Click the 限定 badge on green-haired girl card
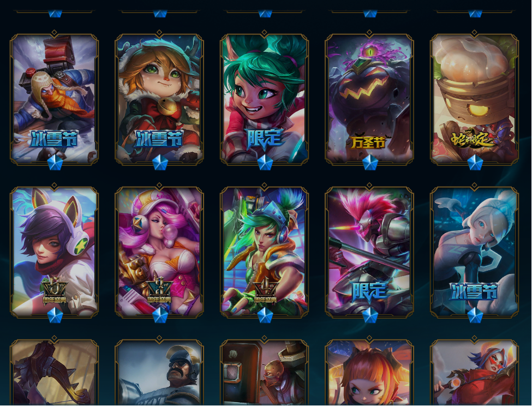The height and width of the screenshot is (406, 532). pyautogui.click(x=265, y=139)
